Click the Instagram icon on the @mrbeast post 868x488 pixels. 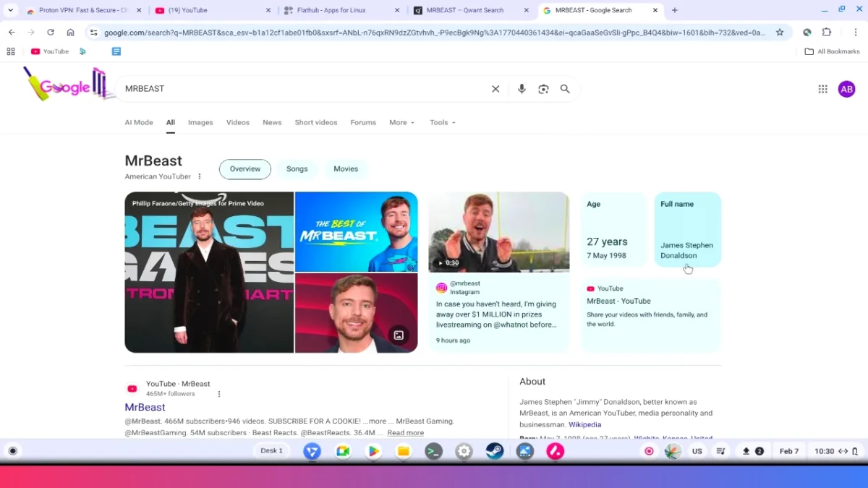coord(441,287)
